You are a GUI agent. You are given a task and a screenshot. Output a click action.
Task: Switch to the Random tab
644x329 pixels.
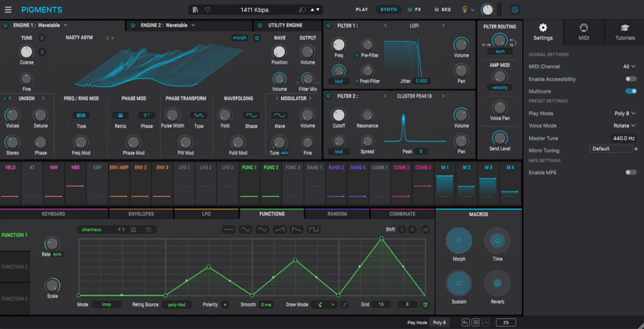click(x=337, y=214)
